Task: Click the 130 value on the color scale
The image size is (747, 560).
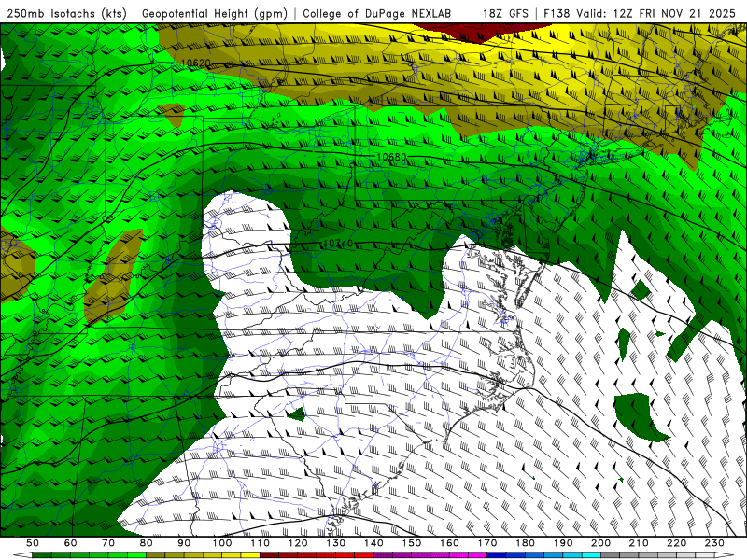Action: coord(335,543)
